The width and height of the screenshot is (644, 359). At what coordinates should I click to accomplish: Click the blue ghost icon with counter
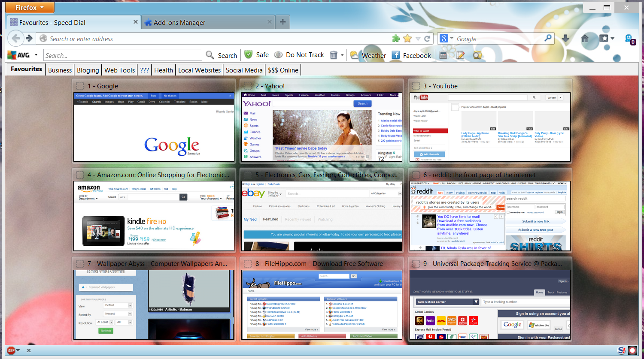pyautogui.click(x=630, y=39)
